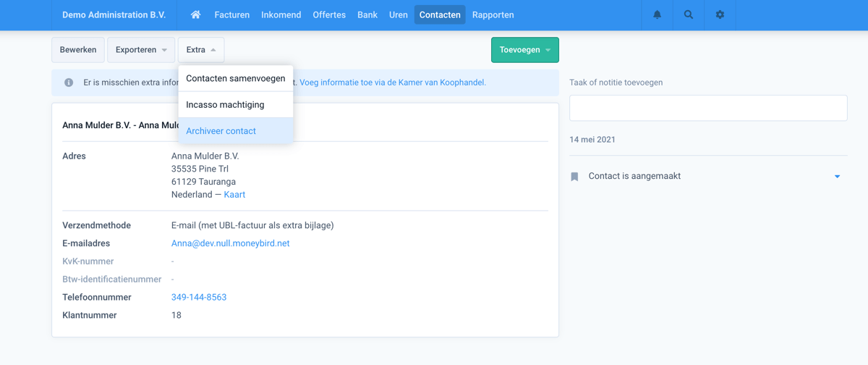Click Demo Administration B.V. title
Viewport: 868px width, 365px height.
(x=114, y=14)
